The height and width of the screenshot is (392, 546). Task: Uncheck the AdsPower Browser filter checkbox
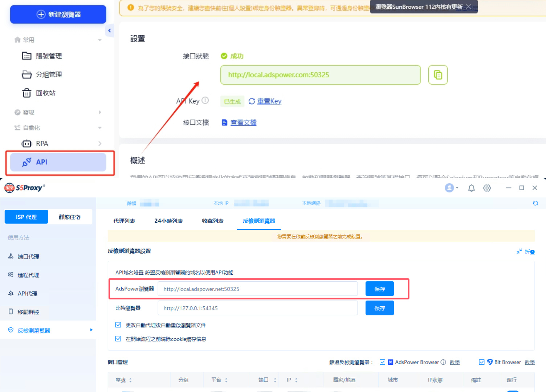click(x=382, y=362)
